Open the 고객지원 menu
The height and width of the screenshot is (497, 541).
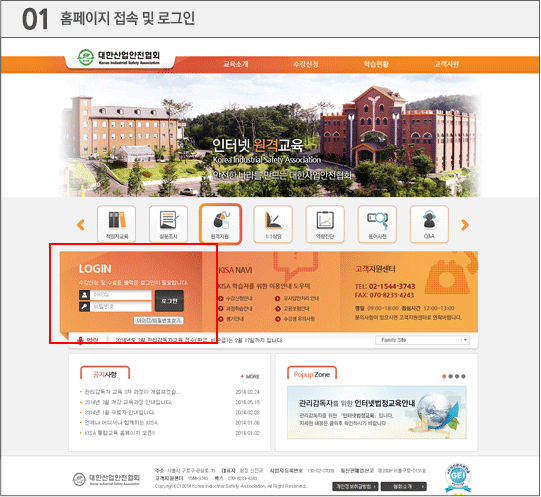coord(446,64)
